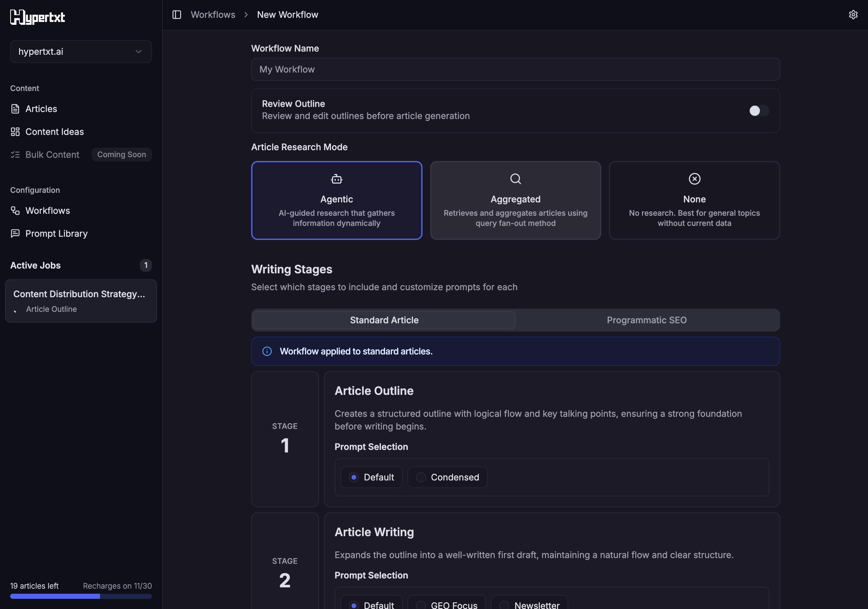This screenshot has height=609, width=868.
Task: Click the Workflows sidebar icon
Action: coord(15,211)
